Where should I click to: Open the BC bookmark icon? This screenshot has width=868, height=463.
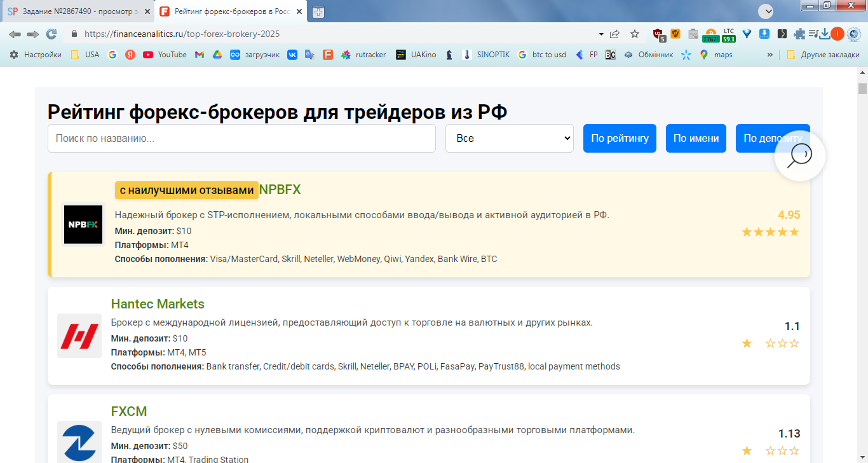610,55
